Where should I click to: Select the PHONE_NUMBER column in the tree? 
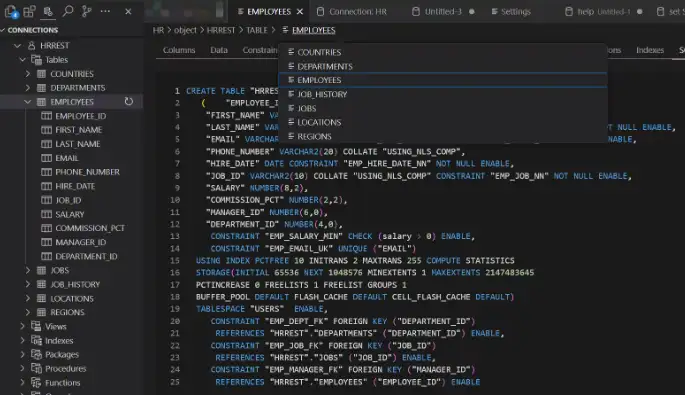(x=87, y=172)
